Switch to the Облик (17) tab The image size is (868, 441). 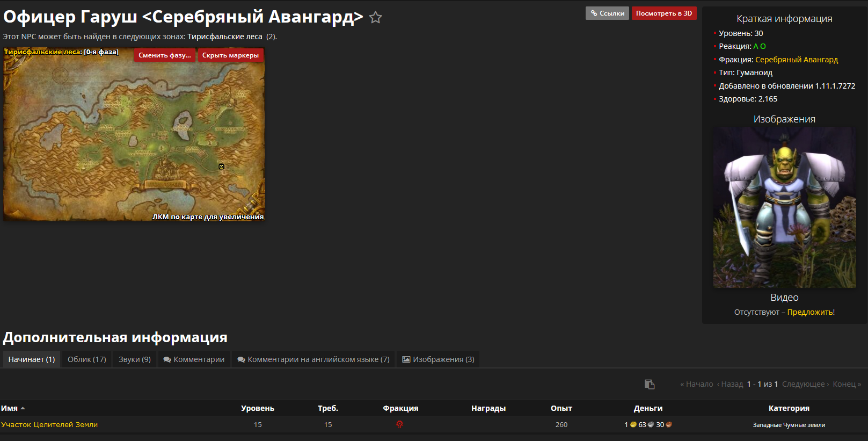tap(87, 359)
